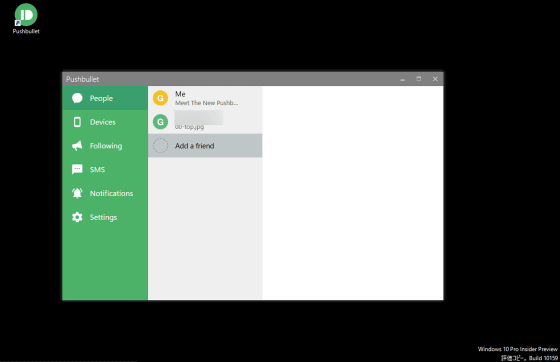Click the green G contact avatar
560x362 pixels.
click(160, 122)
